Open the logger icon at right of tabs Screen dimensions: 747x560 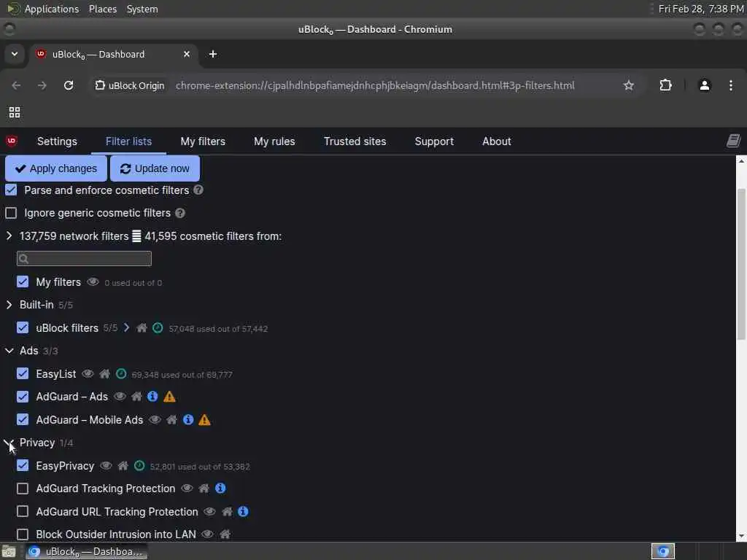pos(733,141)
